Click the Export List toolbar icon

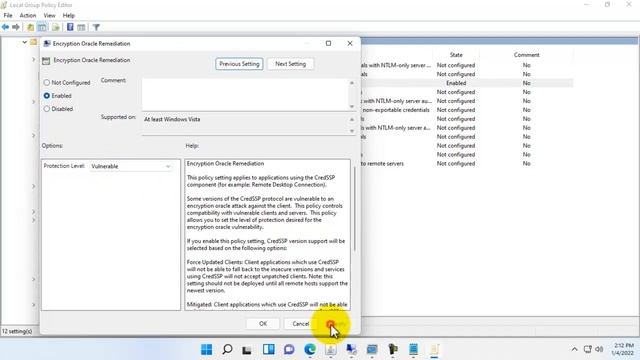(x=56, y=27)
